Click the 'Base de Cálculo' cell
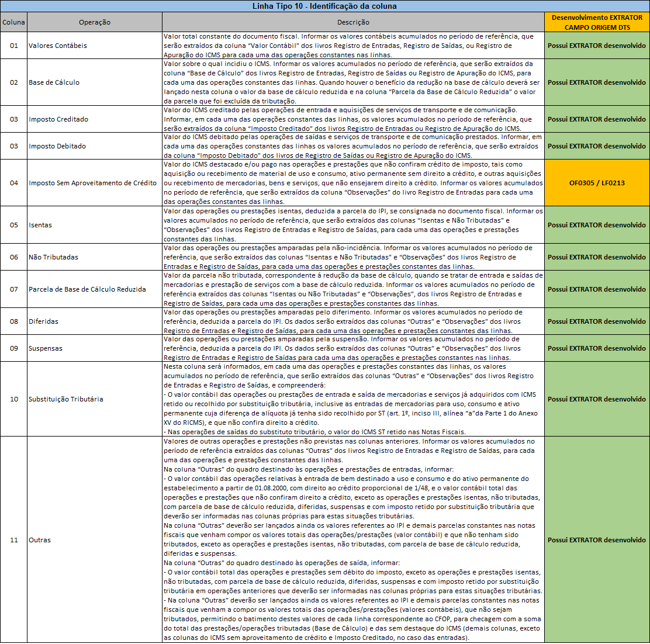This screenshot has width=650, height=644. click(x=95, y=82)
